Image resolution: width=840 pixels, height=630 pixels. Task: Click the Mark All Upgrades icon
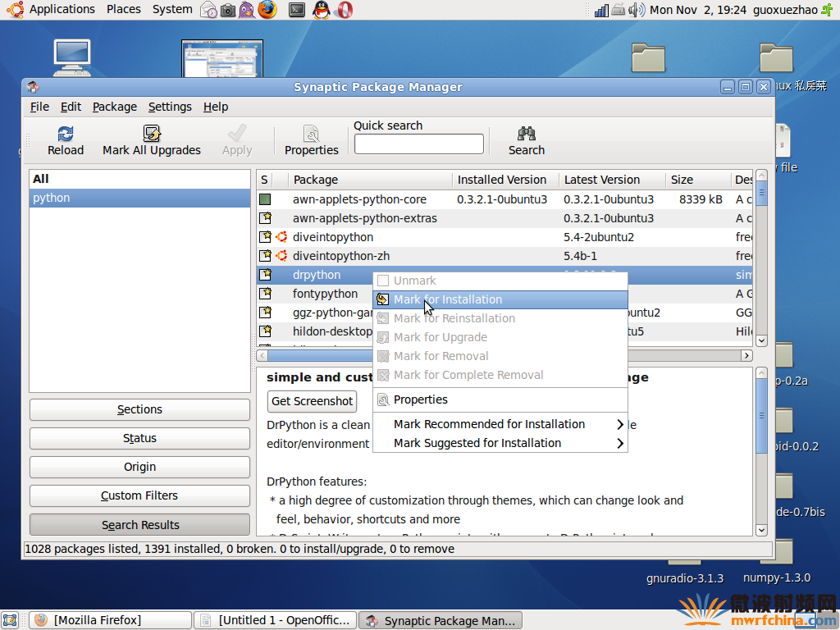pos(152,134)
